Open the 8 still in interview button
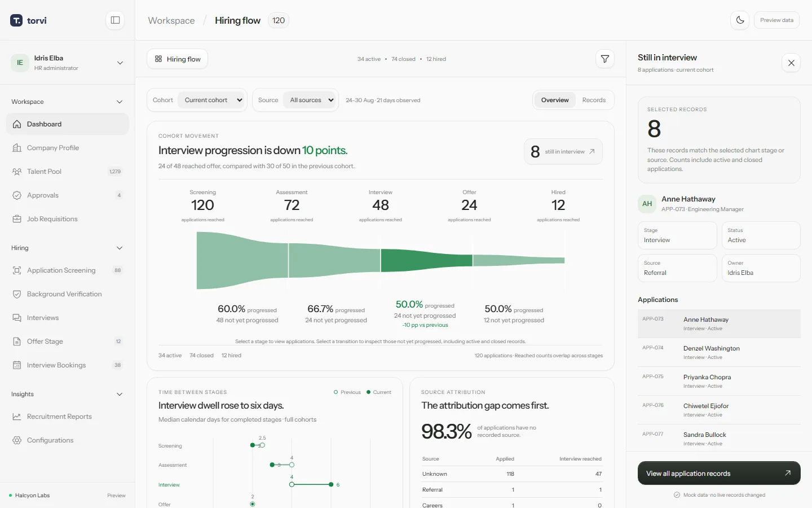This screenshot has width=812, height=508. coord(563,151)
